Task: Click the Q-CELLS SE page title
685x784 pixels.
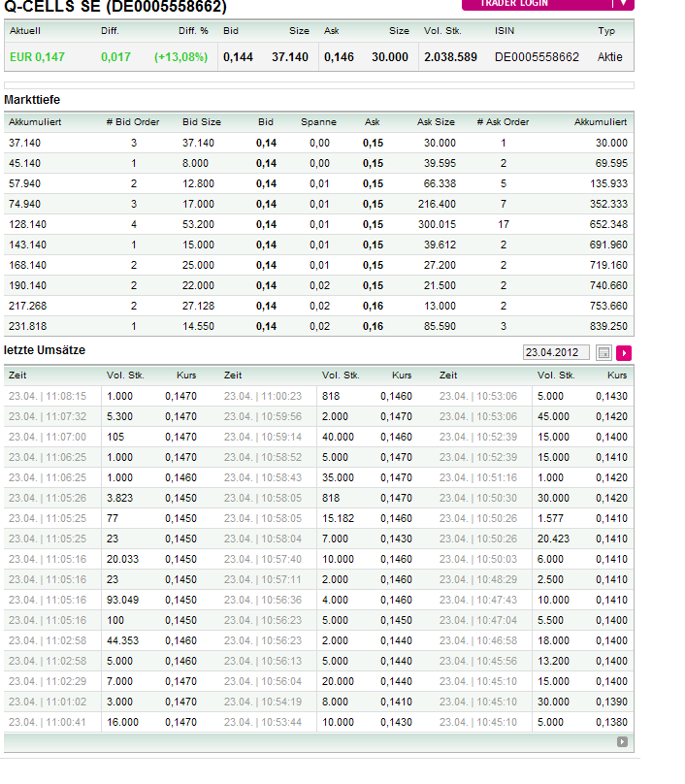Action: pos(114,7)
